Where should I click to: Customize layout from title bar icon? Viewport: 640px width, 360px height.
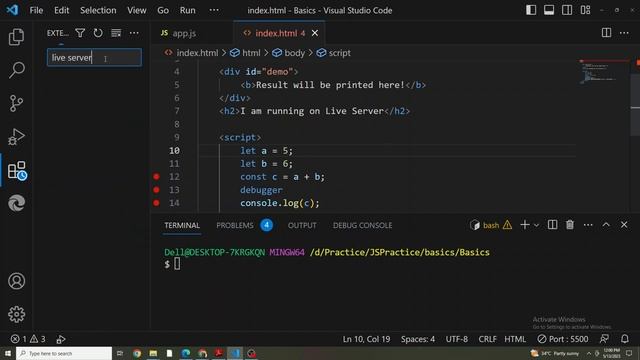tap(585, 10)
